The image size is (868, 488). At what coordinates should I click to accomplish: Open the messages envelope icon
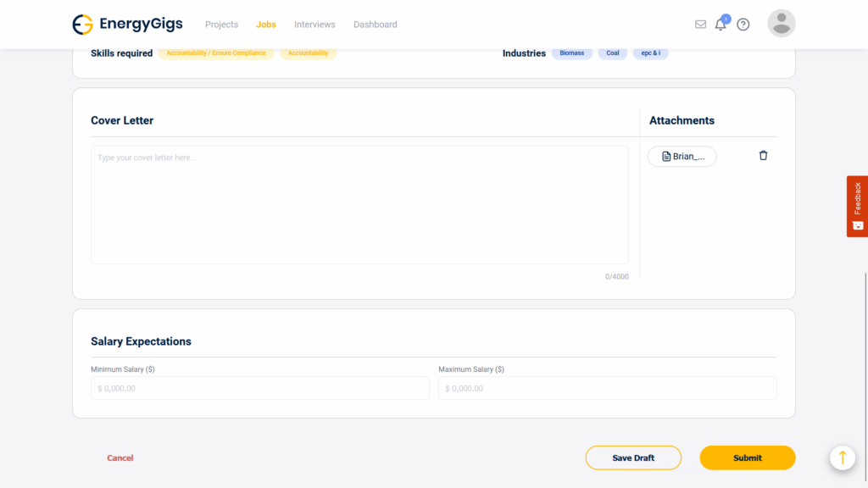pyautogui.click(x=700, y=25)
